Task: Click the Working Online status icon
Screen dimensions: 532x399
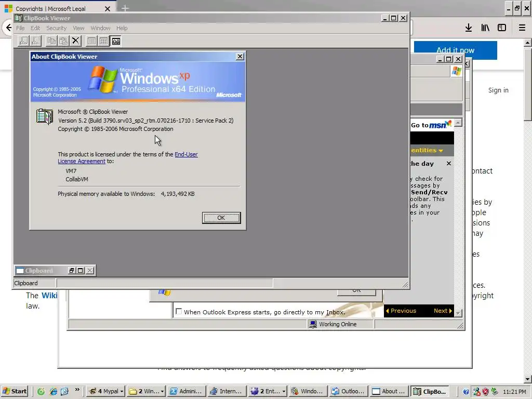Action: point(313,324)
